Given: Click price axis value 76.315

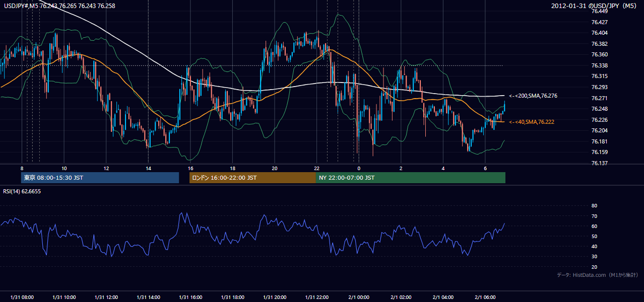Looking at the screenshot, I should (599, 76).
